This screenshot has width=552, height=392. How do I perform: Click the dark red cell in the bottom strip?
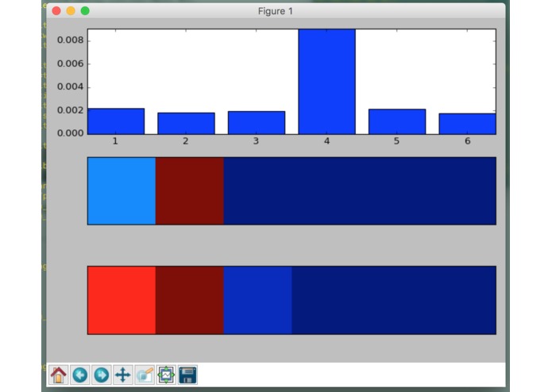click(189, 300)
